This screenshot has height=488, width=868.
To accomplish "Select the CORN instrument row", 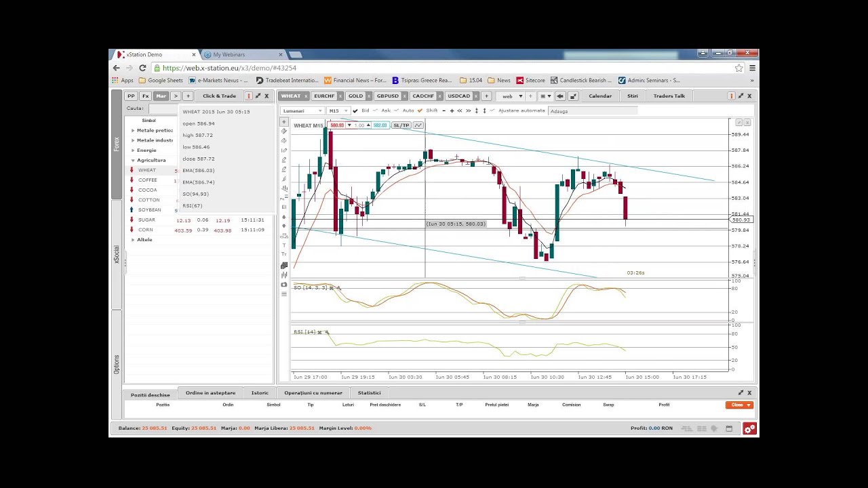I will (198, 230).
